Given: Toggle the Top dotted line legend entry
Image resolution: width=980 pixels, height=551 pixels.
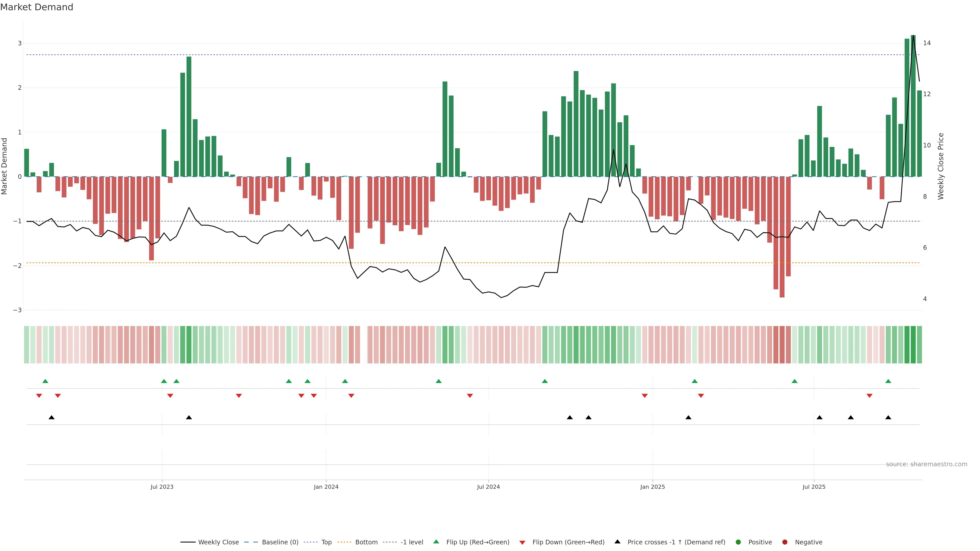Looking at the screenshot, I should click(326, 542).
